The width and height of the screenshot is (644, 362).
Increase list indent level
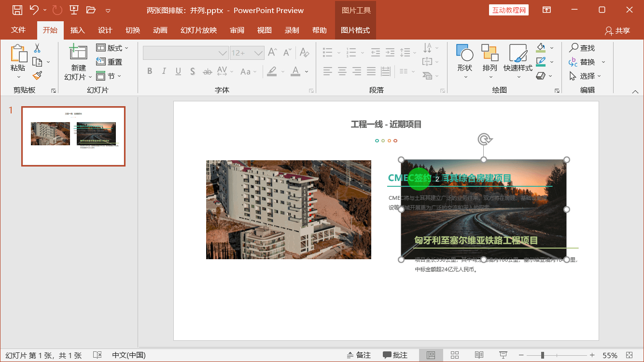390,52
